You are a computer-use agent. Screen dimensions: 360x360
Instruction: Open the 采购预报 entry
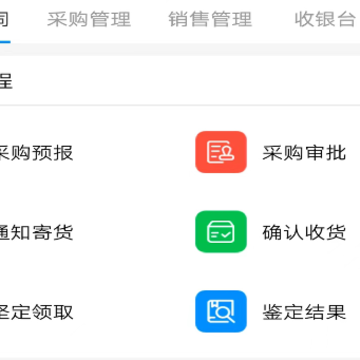click(36, 153)
